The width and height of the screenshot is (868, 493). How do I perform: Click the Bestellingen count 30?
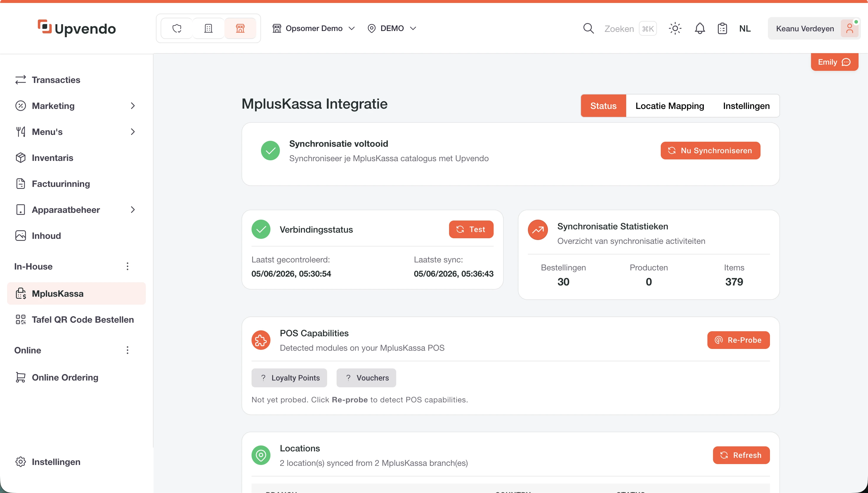coord(563,282)
